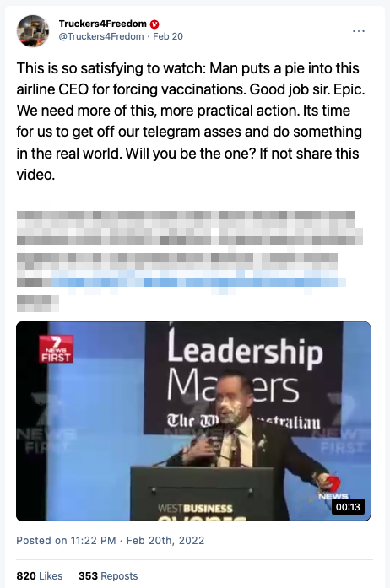Image resolution: width=390 pixels, height=588 pixels.
Task: Click the post text starting "This is so satisfying"
Action: pyautogui.click(x=191, y=121)
